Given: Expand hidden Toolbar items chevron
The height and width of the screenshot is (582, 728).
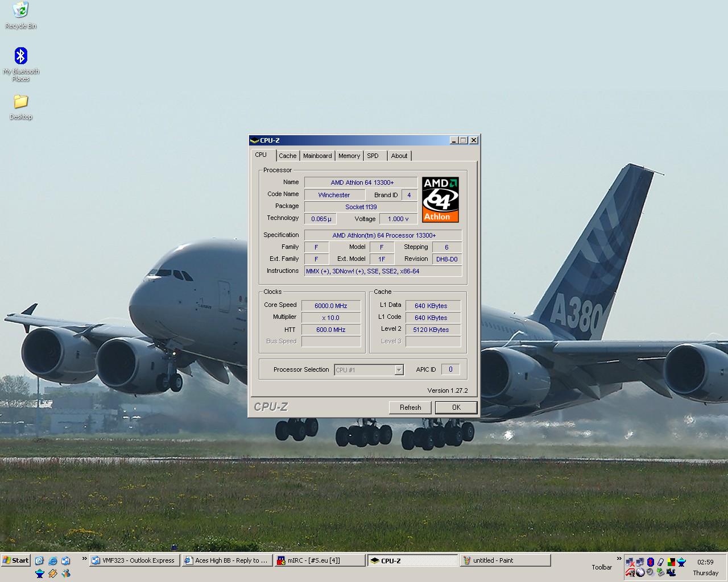Looking at the screenshot, I should click(619, 559).
